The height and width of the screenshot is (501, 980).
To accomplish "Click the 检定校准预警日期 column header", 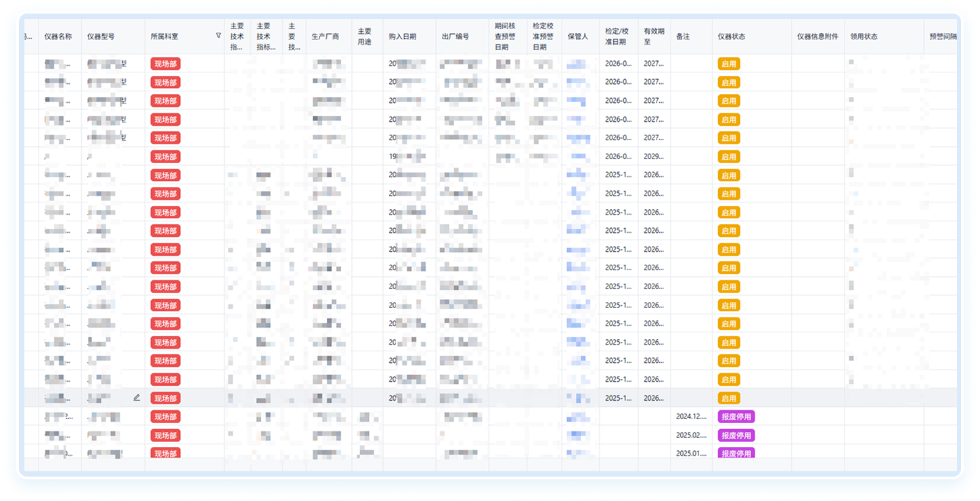I will [x=543, y=37].
